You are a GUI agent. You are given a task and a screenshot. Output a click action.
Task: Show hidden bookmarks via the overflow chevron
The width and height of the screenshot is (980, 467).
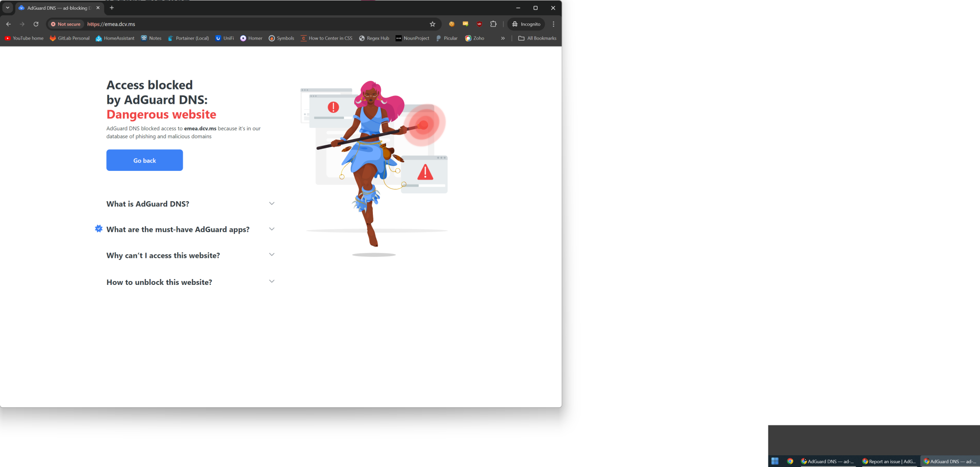[x=503, y=38]
